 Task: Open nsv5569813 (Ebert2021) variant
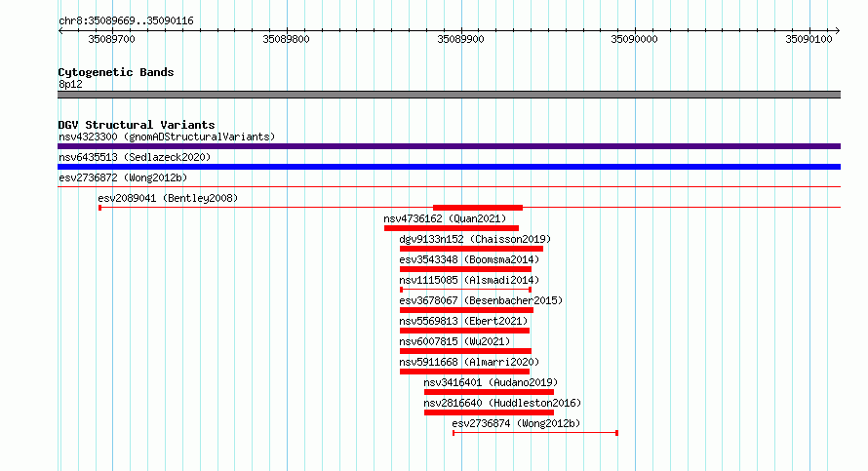(463, 321)
